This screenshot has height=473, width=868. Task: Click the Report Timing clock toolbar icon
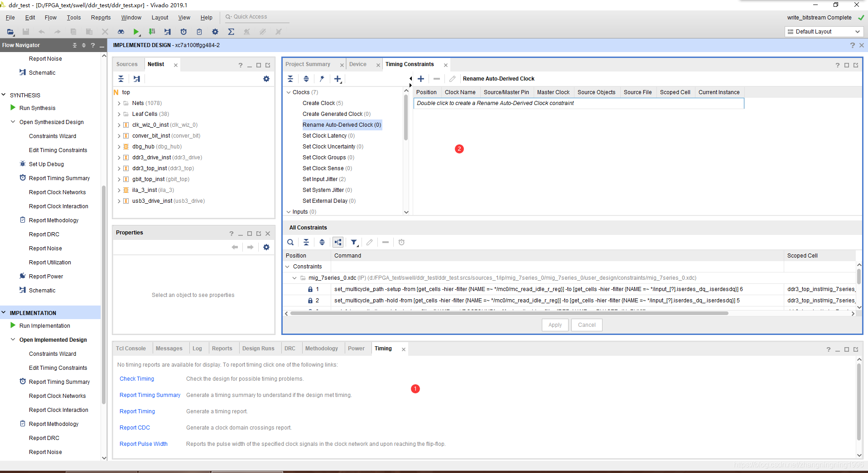tap(183, 32)
